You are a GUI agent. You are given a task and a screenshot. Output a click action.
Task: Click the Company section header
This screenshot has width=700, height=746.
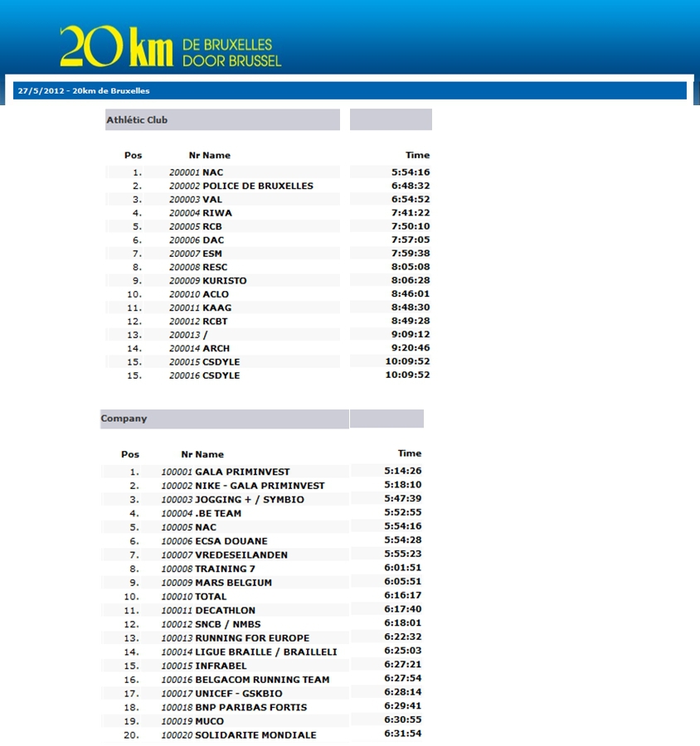pyautogui.click(x=124, y=419)
